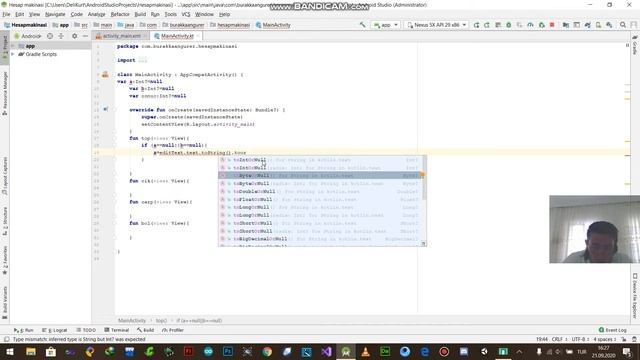Image resolution: width=640 pixels, height=360 pixels.
Task: Hide the Project panel with minus icon
Action: pyautogui.click(x=85, y=36)
